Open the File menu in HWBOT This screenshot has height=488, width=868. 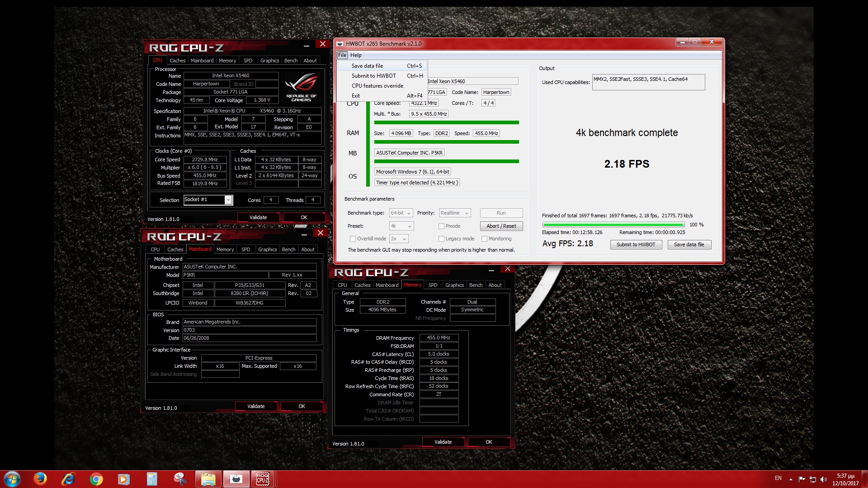342,55
